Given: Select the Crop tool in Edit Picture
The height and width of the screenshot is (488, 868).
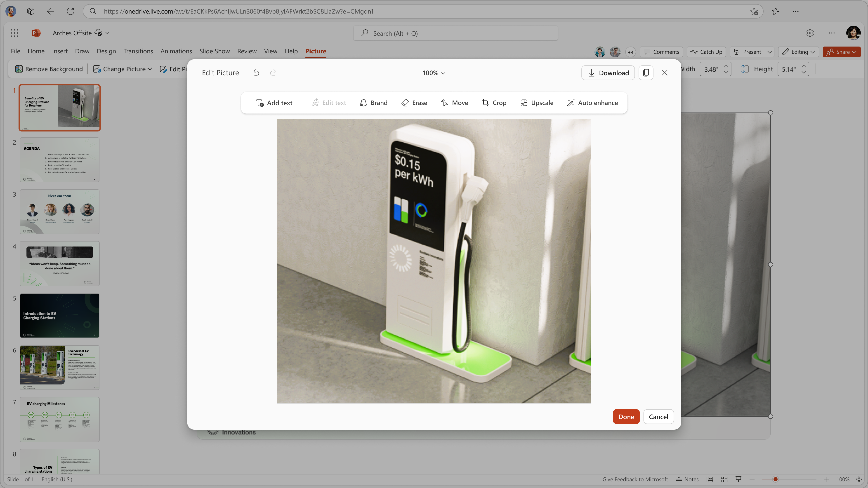Looking at the screenshot, I should point(494,103).
